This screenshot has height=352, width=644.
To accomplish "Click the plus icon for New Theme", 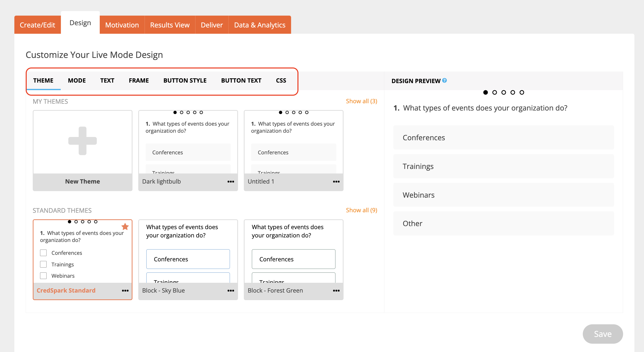I will pyautogui.click(x=82, y=141).
